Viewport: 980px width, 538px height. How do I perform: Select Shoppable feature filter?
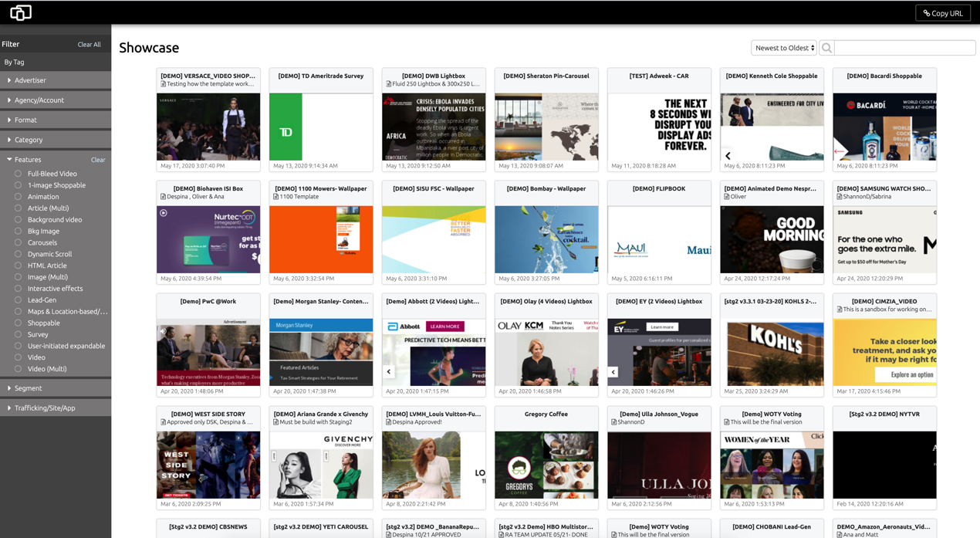pyautogui.click(x=18, y=323)
